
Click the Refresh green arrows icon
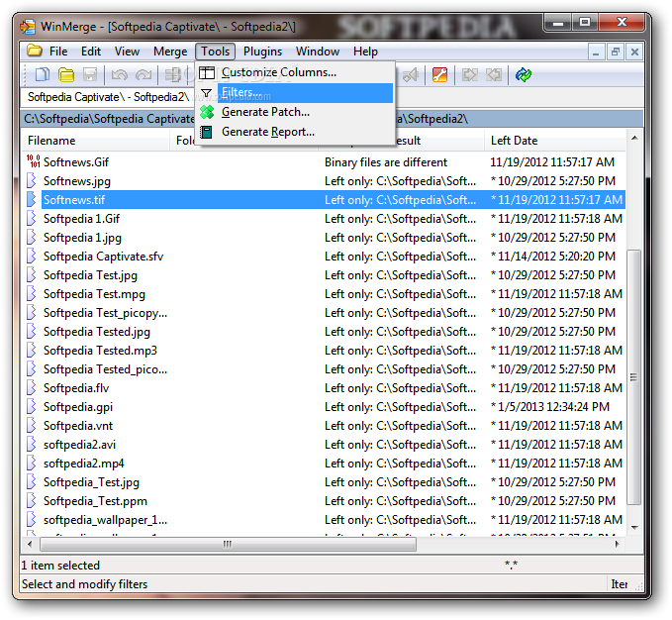coord(524,74)
